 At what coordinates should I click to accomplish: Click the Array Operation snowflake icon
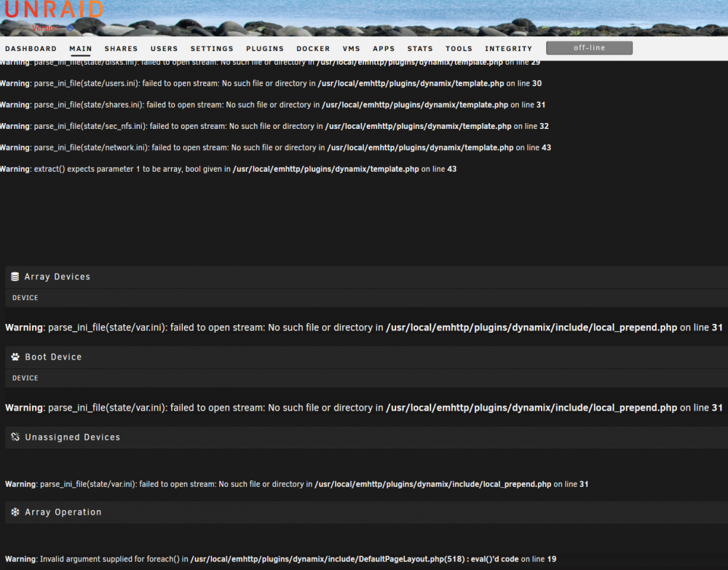click(15, 512)
